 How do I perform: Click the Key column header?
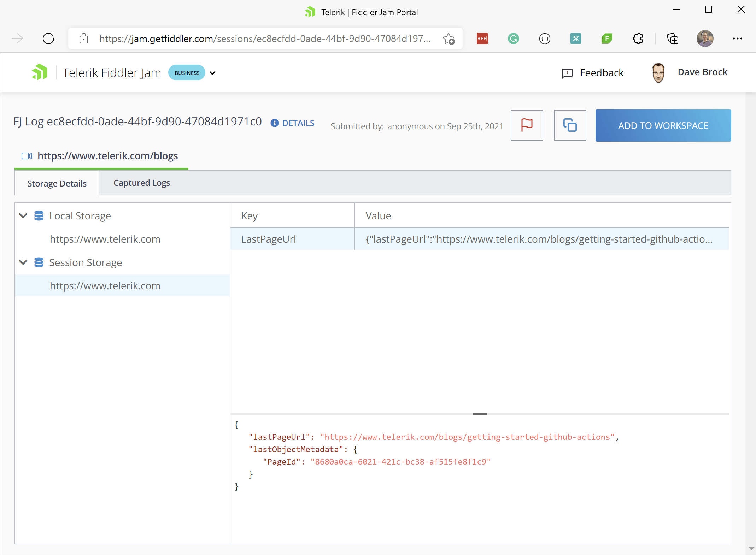(x=293, y=216)
